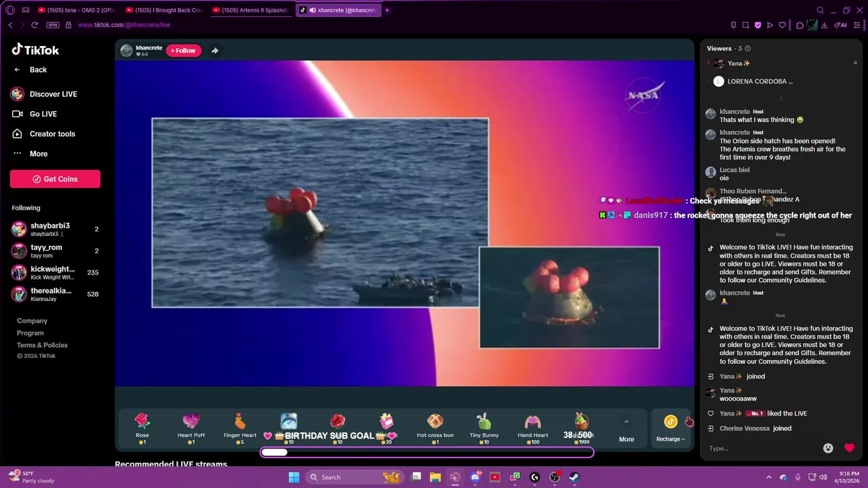Tap the red heart like button
This screenshot has height=488, width=868.
[849, 448]
